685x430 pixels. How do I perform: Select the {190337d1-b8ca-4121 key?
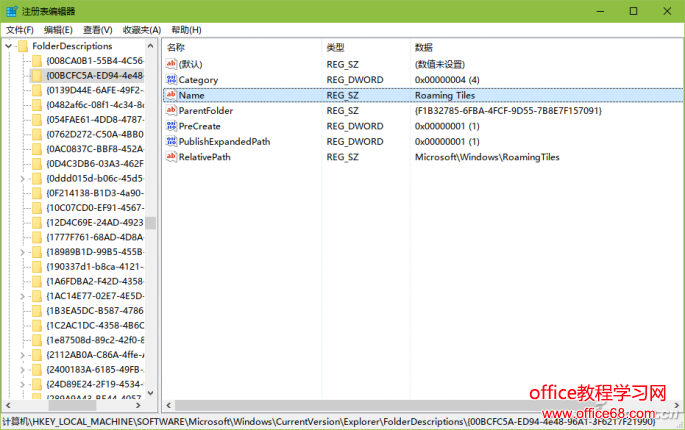(95, 267)
